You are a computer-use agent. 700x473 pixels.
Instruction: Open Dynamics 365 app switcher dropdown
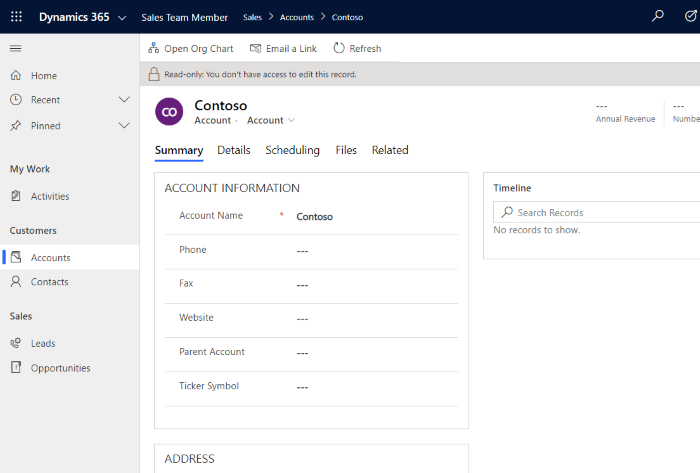[x=121, y=18]
